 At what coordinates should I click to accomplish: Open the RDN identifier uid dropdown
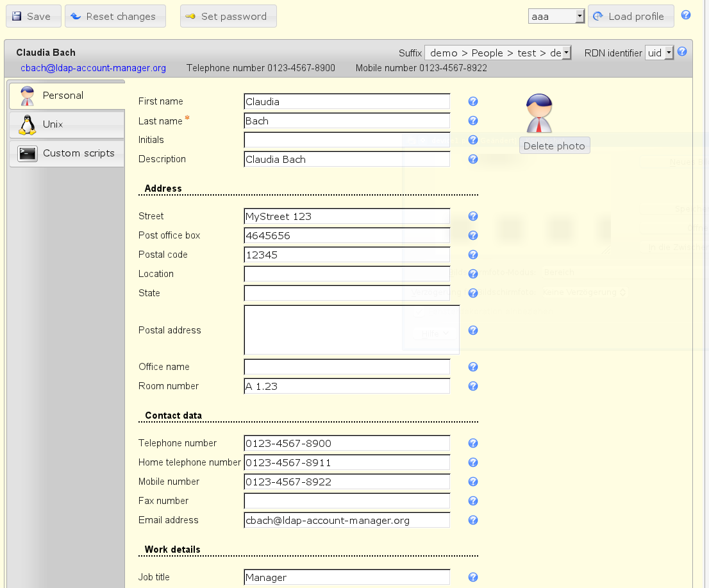pyautogui.click(x=659, y=53)
